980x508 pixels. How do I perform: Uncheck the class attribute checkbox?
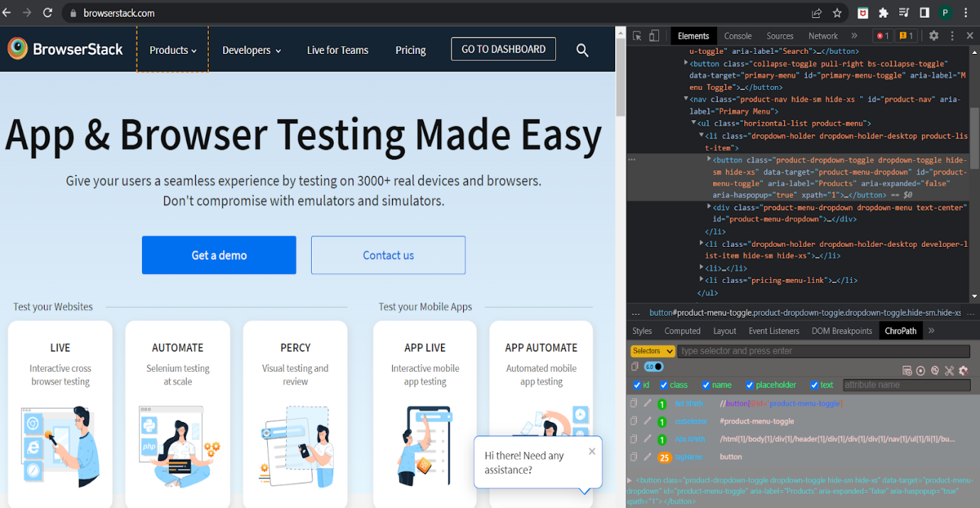click(664, 385)
